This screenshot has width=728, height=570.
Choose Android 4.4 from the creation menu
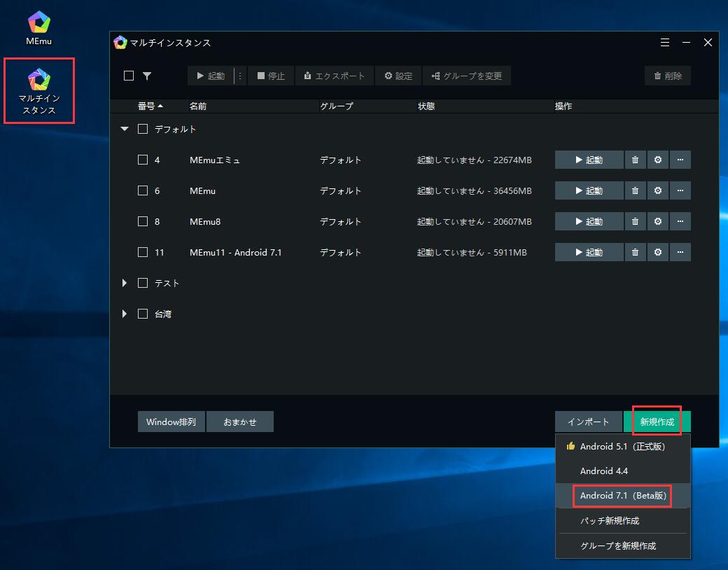click(x=603, y=471)
